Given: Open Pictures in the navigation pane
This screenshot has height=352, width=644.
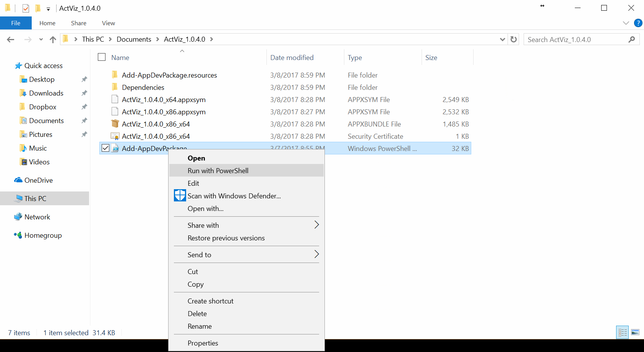Looking at the screenshot, I should tap(41, 135).
